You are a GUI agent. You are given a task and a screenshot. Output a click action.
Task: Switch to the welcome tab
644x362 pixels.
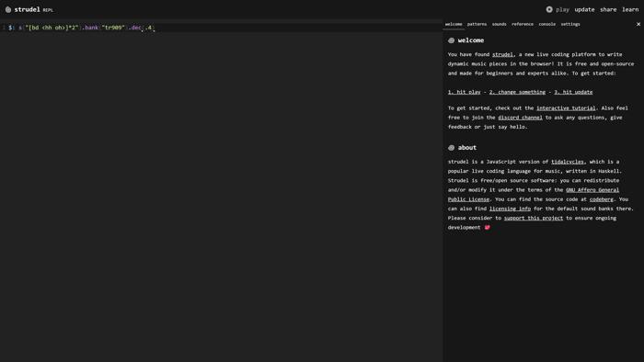point(454,24)
